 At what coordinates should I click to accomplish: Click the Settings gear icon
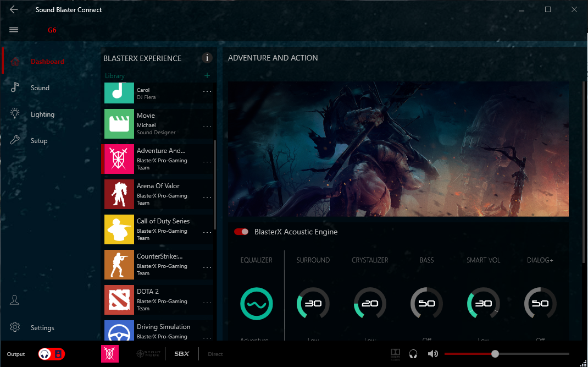pyautogui.click(x=15, y=327)
